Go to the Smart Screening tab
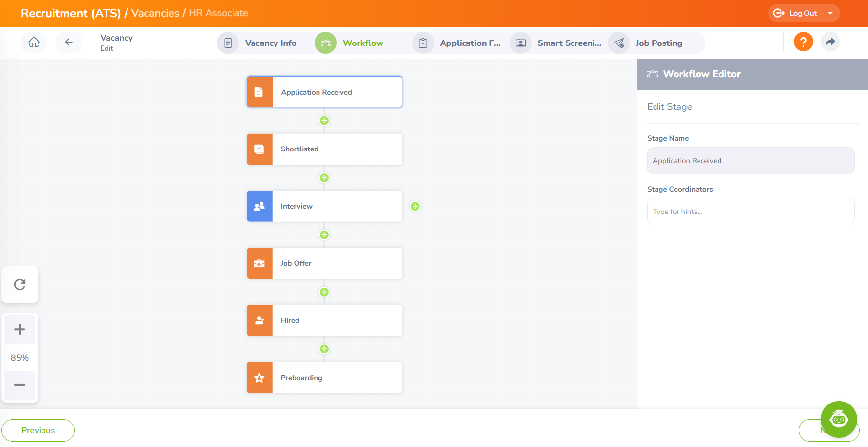 569,43
